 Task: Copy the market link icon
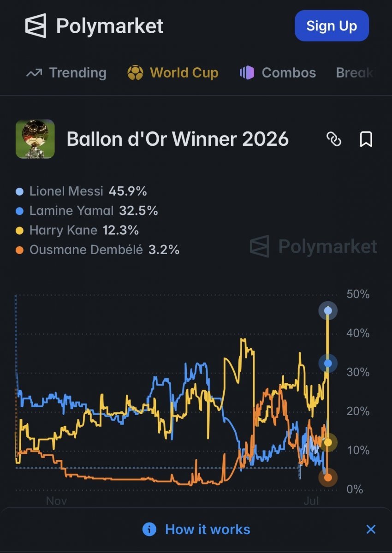[334, 139]
